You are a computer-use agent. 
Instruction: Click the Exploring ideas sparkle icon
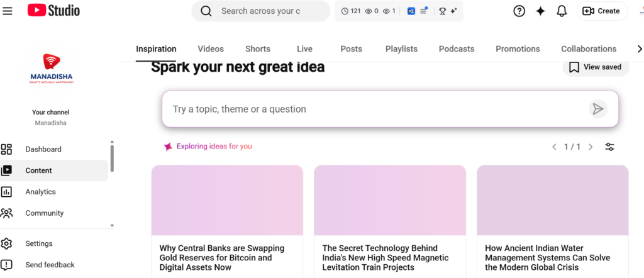168,147
